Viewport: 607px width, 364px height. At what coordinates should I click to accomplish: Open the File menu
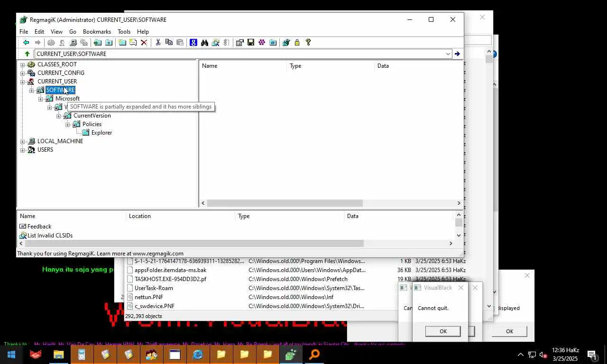[x=24, y=32]
